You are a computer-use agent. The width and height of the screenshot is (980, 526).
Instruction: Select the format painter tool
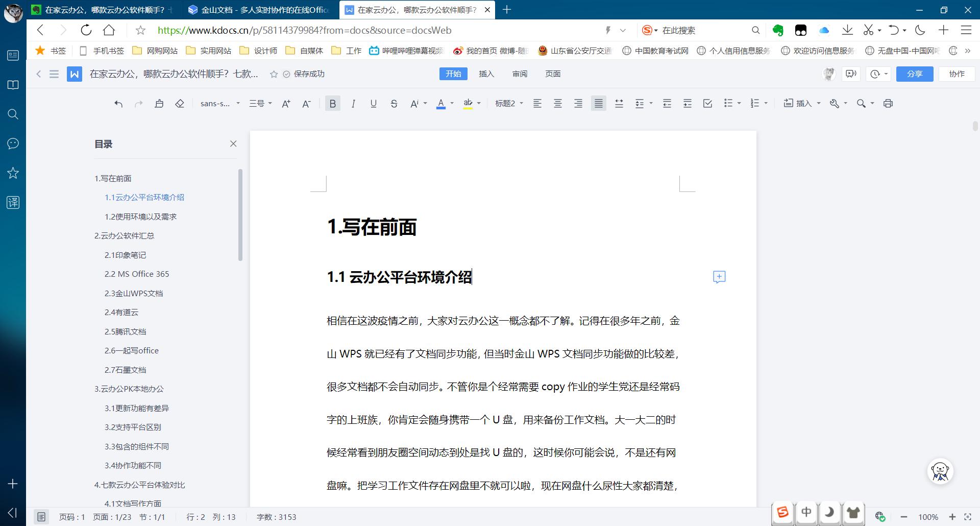[159, 103]
